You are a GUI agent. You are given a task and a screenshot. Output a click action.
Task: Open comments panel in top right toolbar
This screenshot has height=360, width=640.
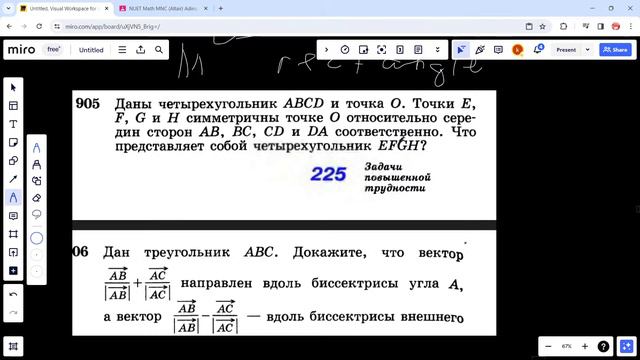coord(498,50)
